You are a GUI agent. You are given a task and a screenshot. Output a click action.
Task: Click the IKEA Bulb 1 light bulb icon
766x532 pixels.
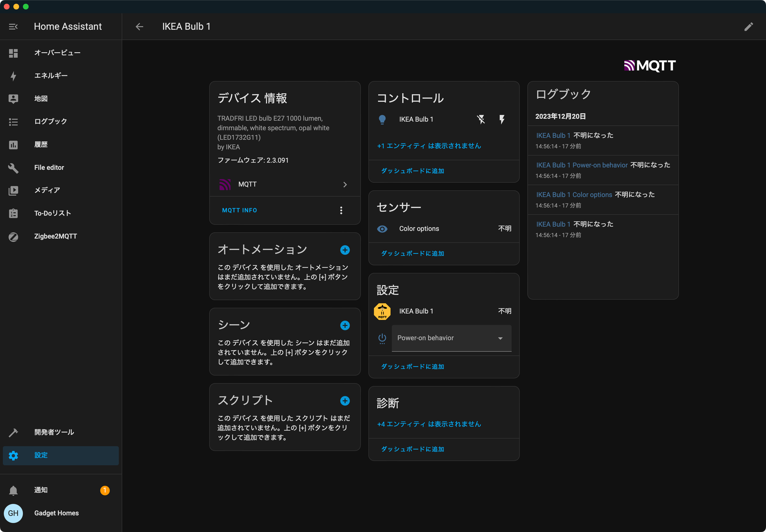pyautogui.click(x=382, y=119)
